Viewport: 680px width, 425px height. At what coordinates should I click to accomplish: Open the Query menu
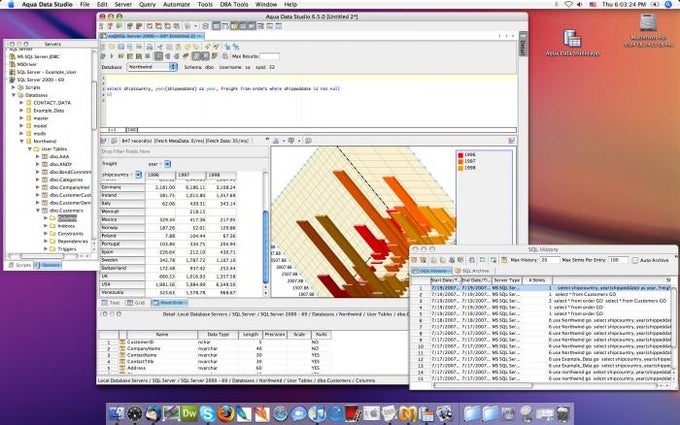coord(147,4)
